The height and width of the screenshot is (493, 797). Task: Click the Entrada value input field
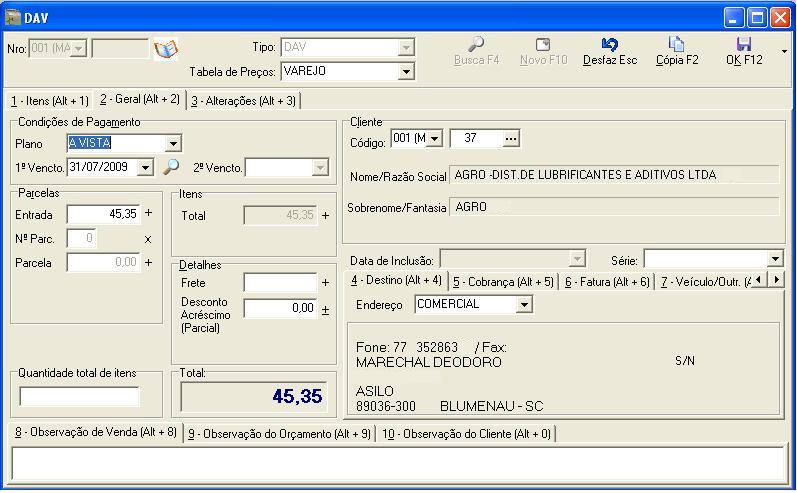[x=103, y=214]
